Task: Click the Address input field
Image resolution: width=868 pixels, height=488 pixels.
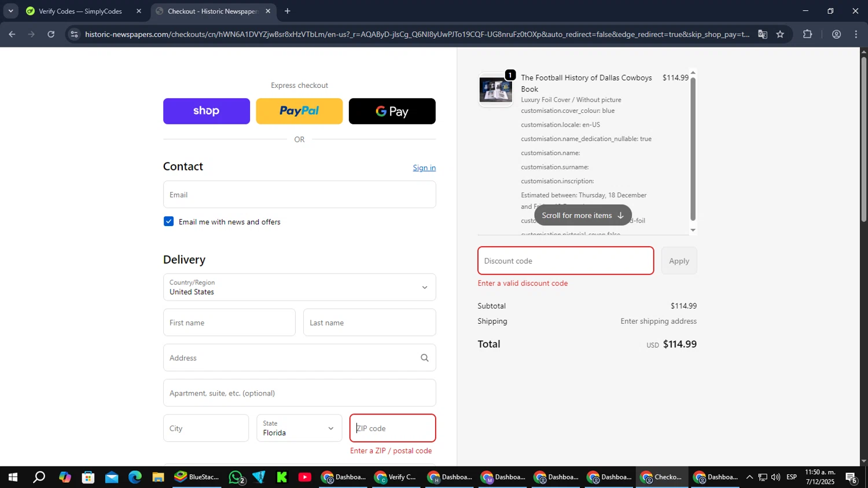Action: (x=299, y=358)
